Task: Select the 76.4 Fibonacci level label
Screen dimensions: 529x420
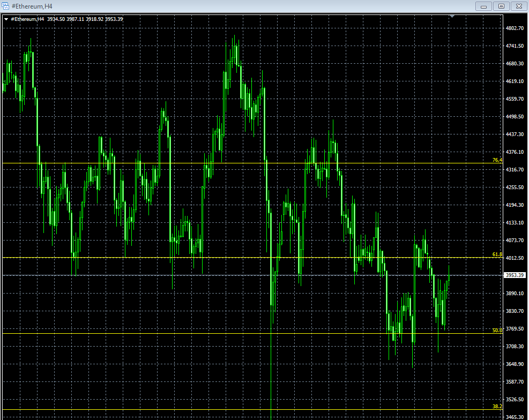Action: pos(497,160)
